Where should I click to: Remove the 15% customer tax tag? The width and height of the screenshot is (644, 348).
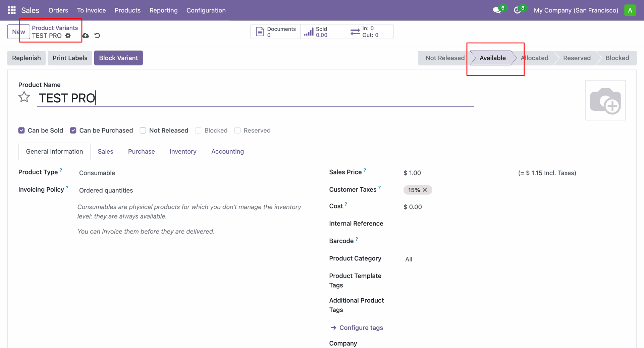425,190
